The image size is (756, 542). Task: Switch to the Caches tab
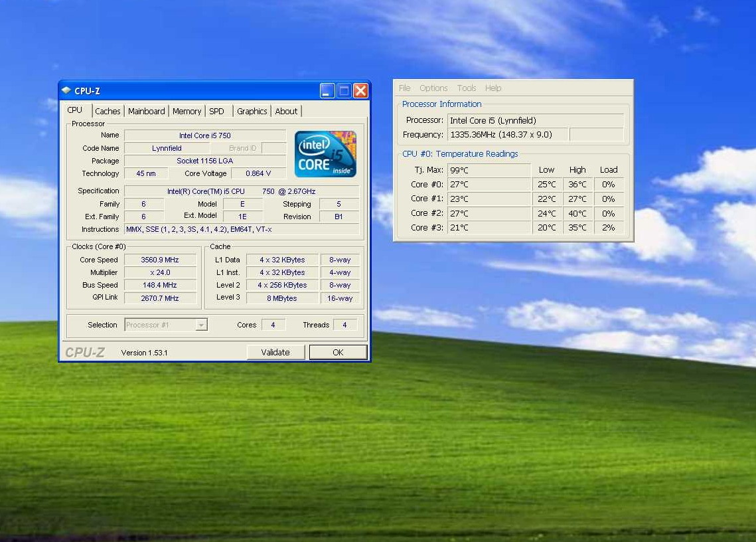pos(108,111)
